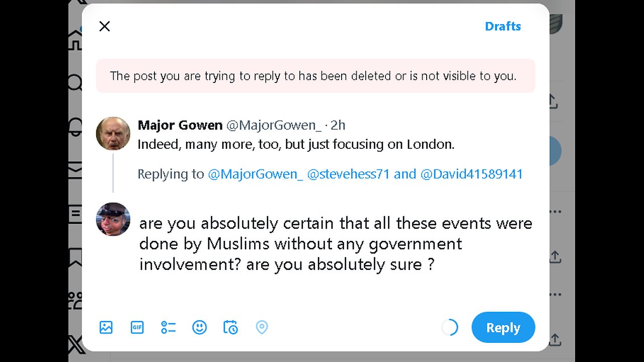The width and height of the screenshot is (644, 362).
Task: Follow the @David41589141 mention link
Action: pyautogui.click(x=471, y=174)
